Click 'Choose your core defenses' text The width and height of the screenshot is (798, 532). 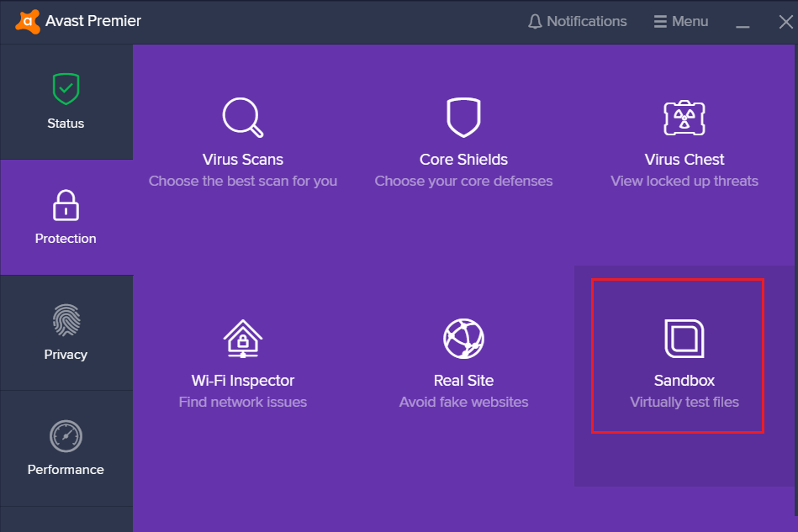(x=463, y=181)
